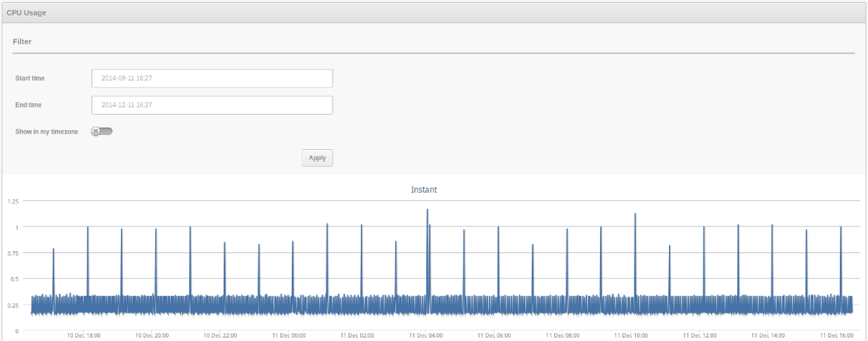The image size is (868, 341).
Task: Click the 11 Dec 08:00 axis label
Action: (x=562, y=335)
